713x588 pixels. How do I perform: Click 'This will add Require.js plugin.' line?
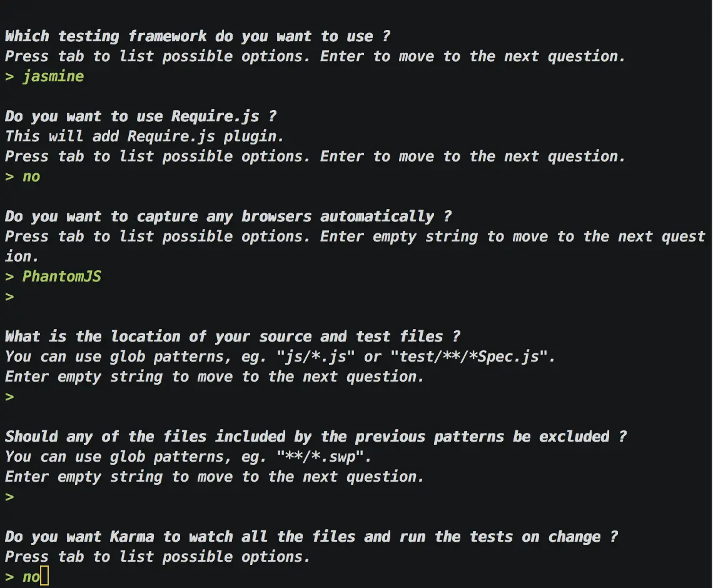pyautogui.click(x=144, y=136)
